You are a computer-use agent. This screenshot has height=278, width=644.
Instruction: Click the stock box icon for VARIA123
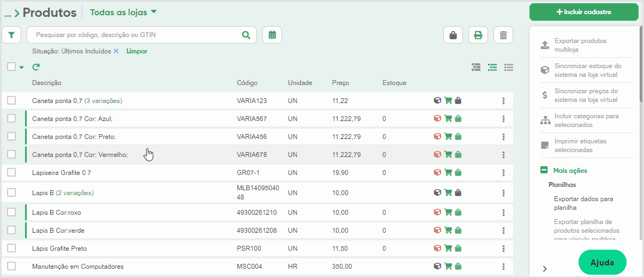437,100
